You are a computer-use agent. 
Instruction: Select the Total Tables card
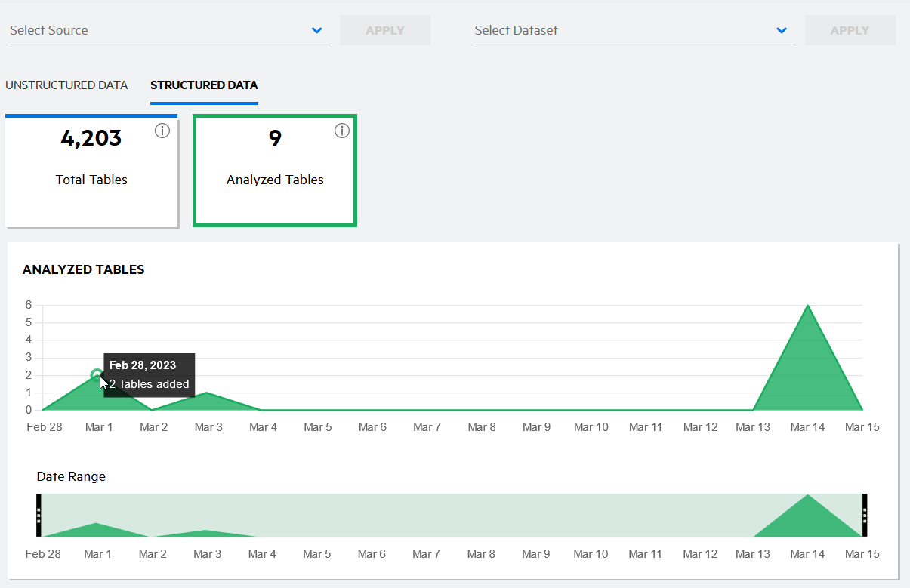pos(91,171)
